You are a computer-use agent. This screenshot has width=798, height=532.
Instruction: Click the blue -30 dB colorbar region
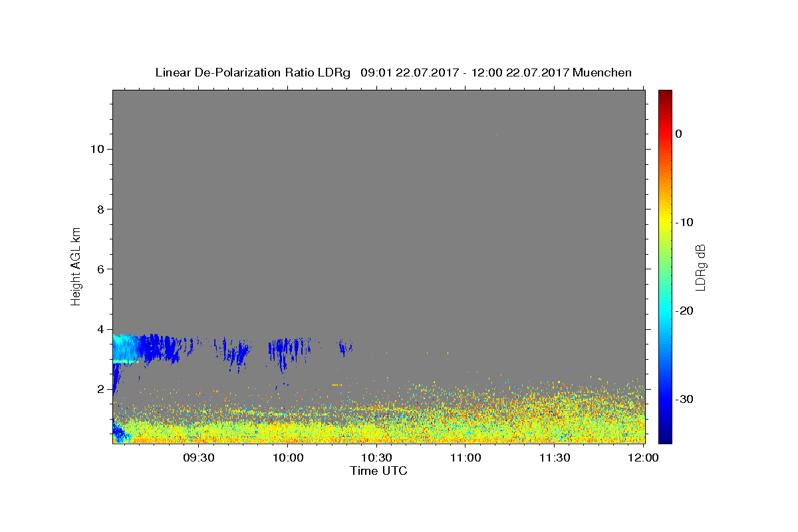coord(665,399)
